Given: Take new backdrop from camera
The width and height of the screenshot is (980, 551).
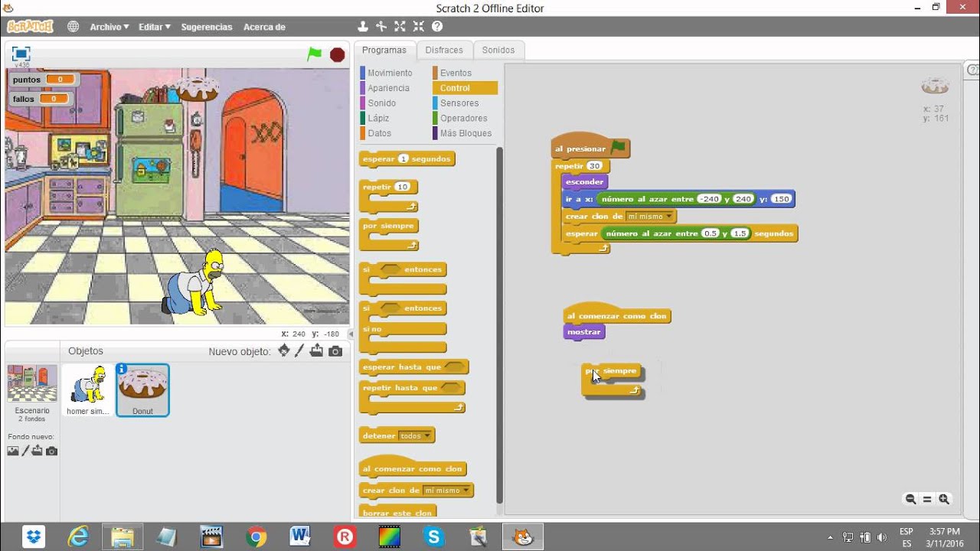Looking at the screenshot, I should (x=51, y=451).
